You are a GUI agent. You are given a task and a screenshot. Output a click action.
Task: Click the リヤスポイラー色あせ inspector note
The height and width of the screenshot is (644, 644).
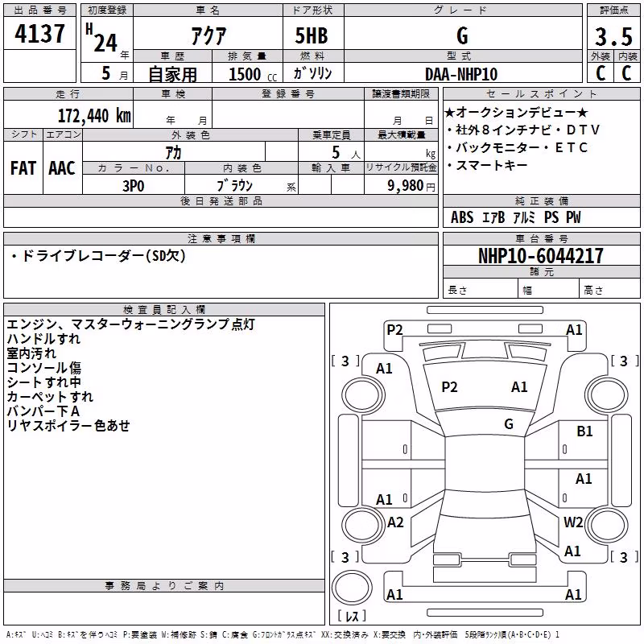pyautogui.click(x=68, y=425)
